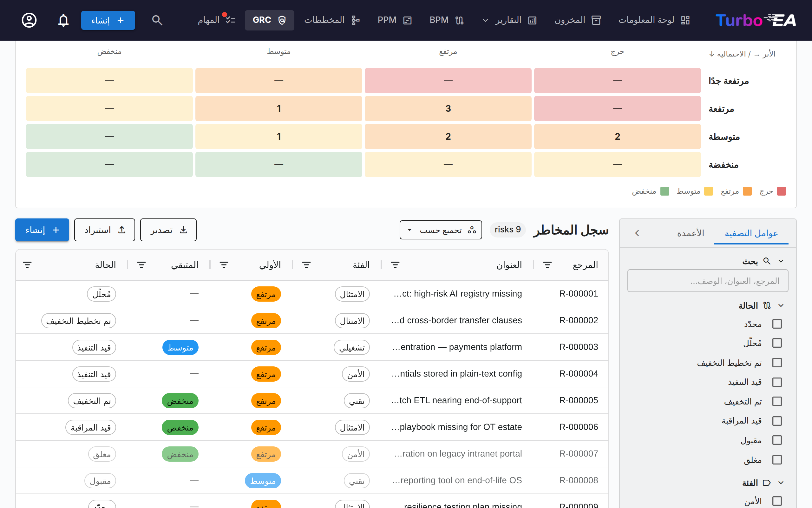Screen dimensions: 812x508
Task: Check the مُحلّل status filter
Action: (x=777, y=343)
